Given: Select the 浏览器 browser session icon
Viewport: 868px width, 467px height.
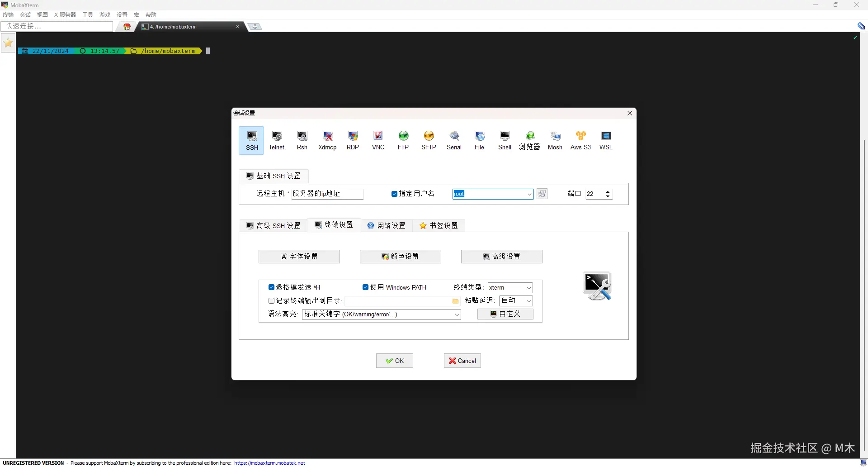Looking at the screenshot, I should (530, 140).
